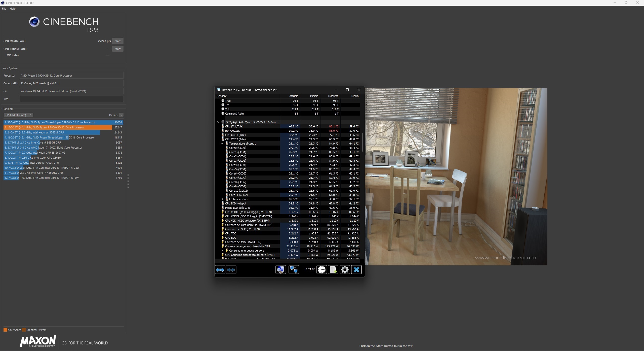
Task: Click the Cinebench logo in title bar
Action: [x=3, y=3]
